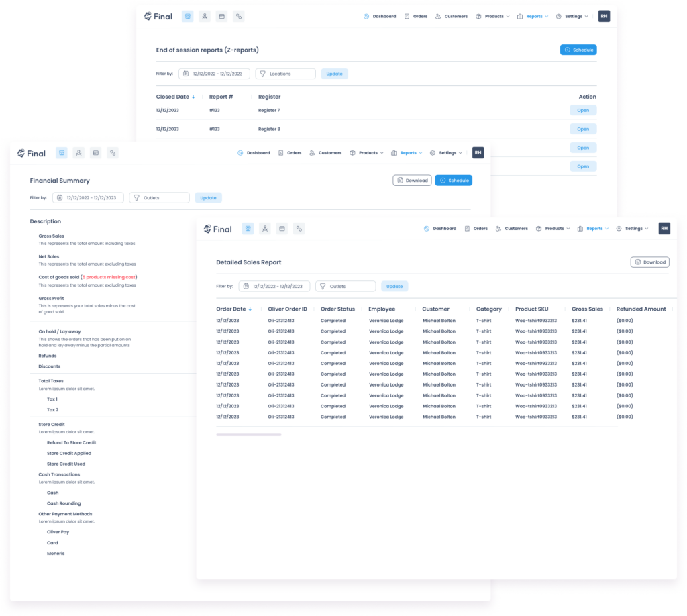Expand Settings menu in Financial Summary window
Viewport: 687px width, 616px height.
[x=446, y=153]
